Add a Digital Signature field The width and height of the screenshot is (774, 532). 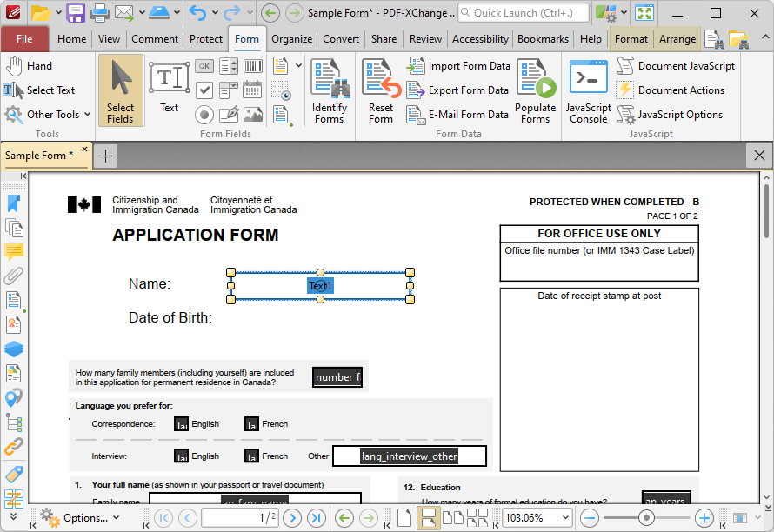coord(229,114)
